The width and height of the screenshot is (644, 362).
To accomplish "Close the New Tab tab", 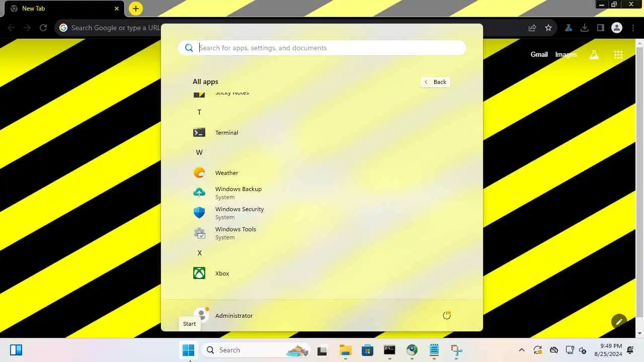I will [x=117, y=9].
